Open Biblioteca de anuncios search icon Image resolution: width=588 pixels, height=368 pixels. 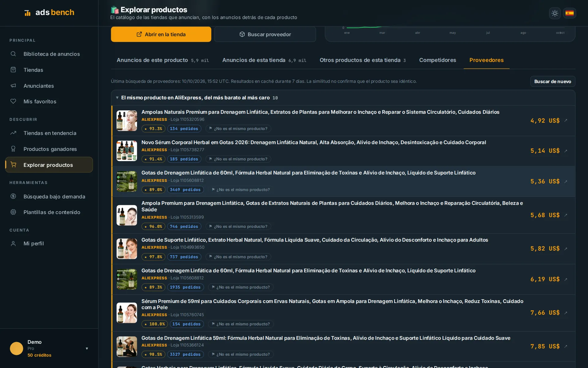pyautogui.click(x=13, y=54)
